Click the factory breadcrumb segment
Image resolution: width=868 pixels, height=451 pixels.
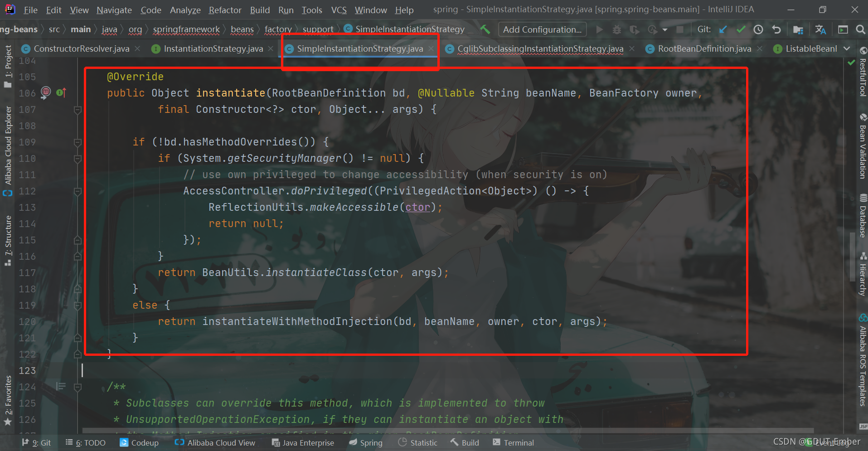click(278, 29)
